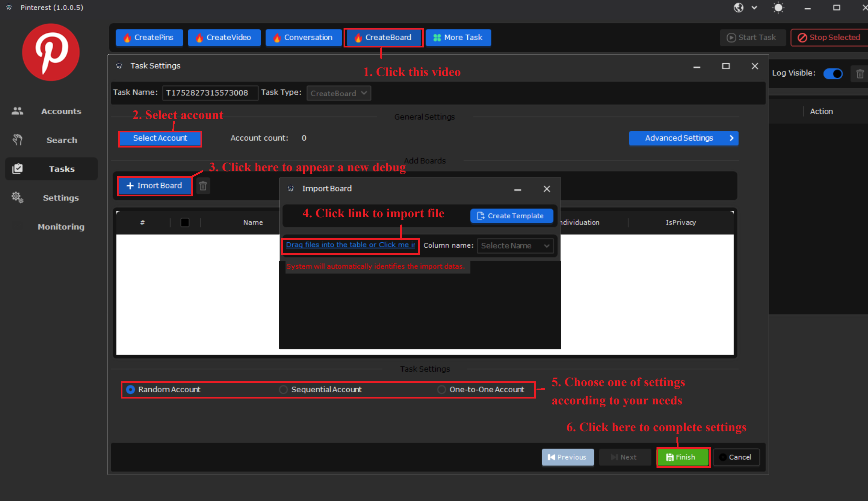Open the Monitoring section in the sidebar

click(52, 227)
